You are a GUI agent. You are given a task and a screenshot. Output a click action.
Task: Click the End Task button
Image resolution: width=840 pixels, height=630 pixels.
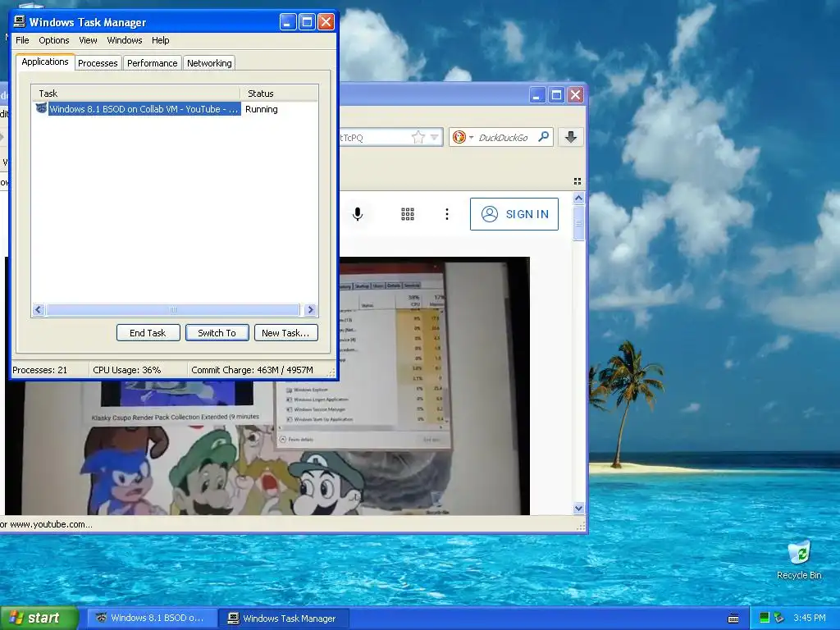pyautogui.click(x=148, y=333)
